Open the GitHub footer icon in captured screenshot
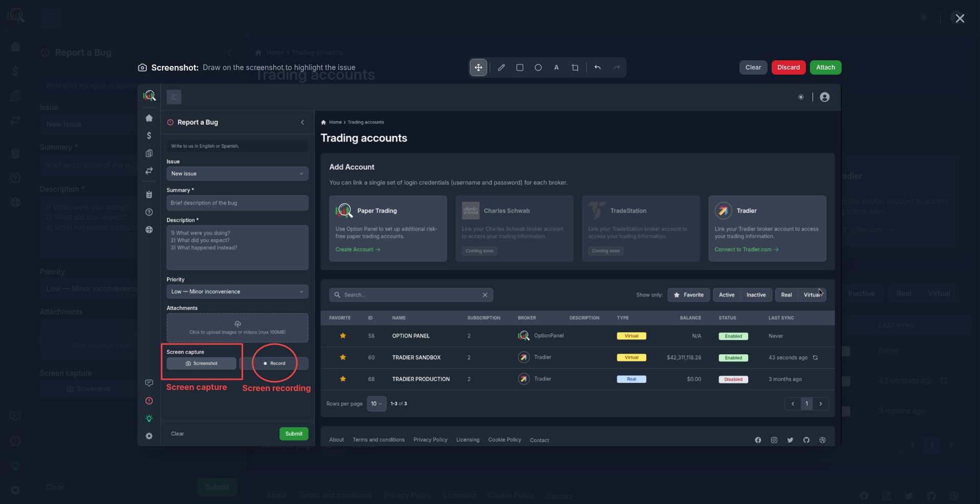This screenshot has width=980, height=504. pos(806,440)
